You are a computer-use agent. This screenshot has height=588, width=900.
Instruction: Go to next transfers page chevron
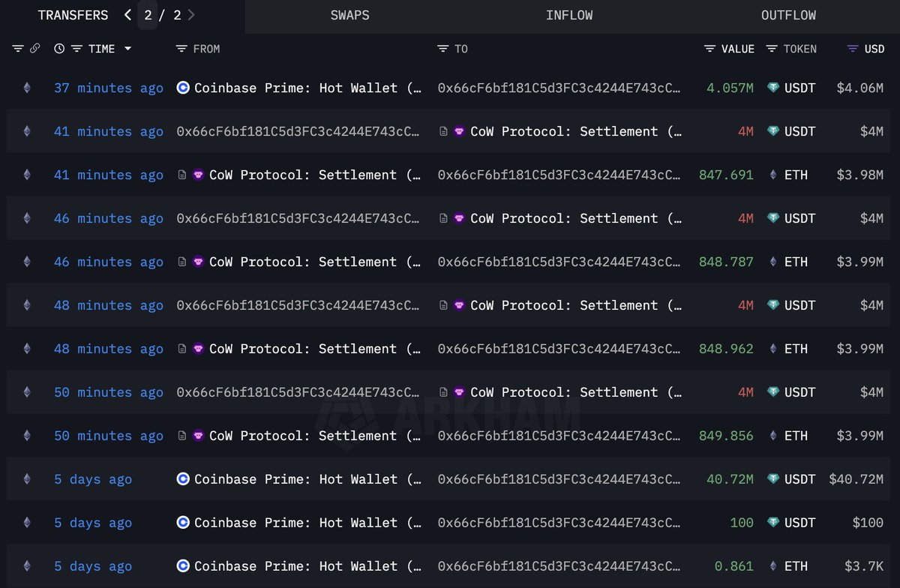coord(192,15)
